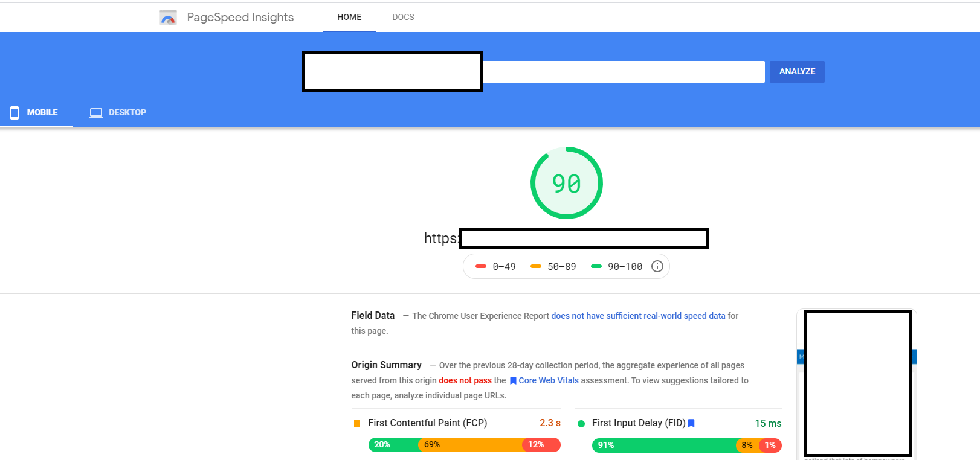This screenshot has width=980, height=460.
Task: Open 'does not have sufficient real-world speed data' link
Action: 638,316
